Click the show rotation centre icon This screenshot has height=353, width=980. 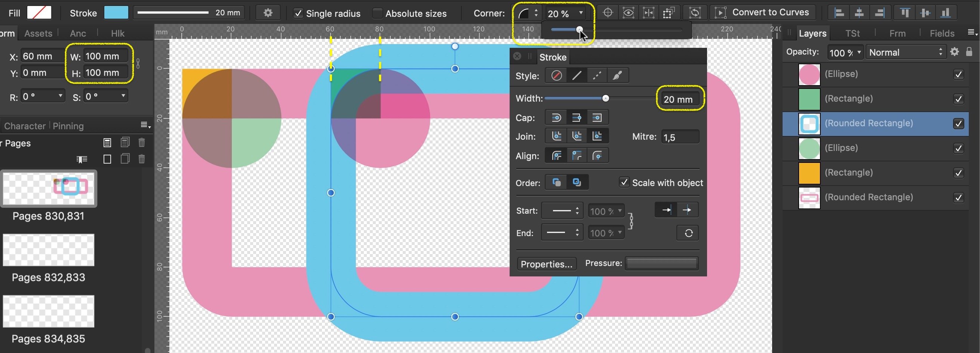[x=608, y=13]
